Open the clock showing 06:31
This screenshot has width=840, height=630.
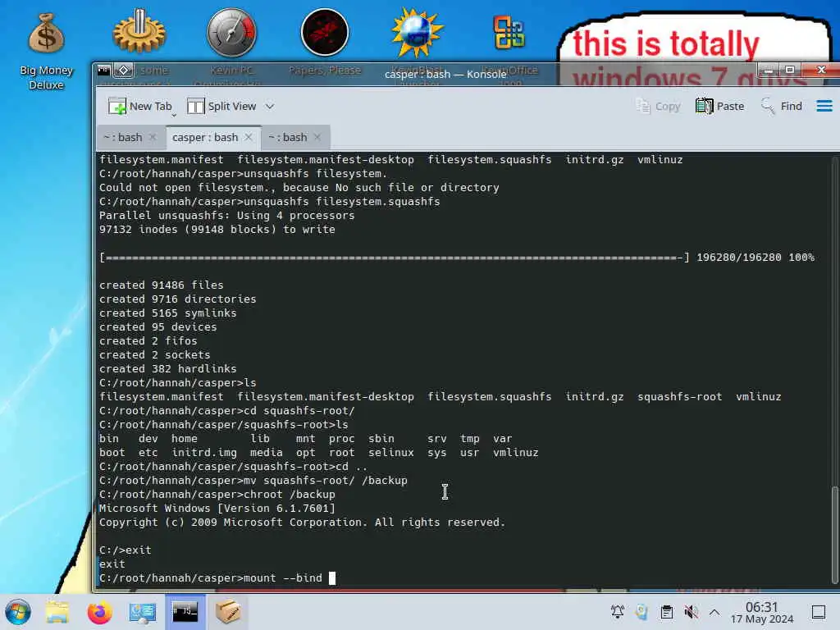coord(762,612)
